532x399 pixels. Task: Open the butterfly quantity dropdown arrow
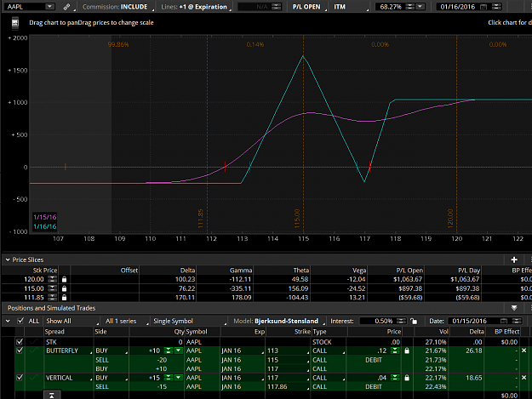coord(178,351)
